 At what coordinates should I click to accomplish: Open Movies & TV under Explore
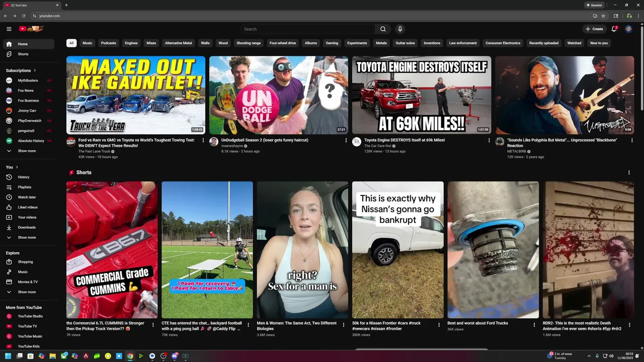(28, 282)
